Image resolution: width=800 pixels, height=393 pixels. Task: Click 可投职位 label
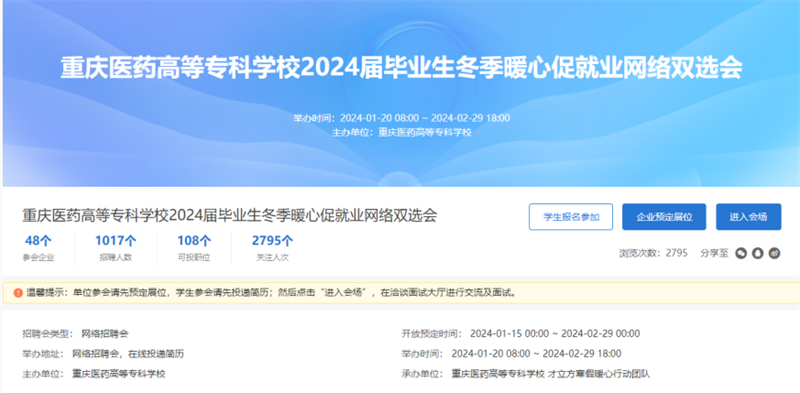click(x=194, y=258)
